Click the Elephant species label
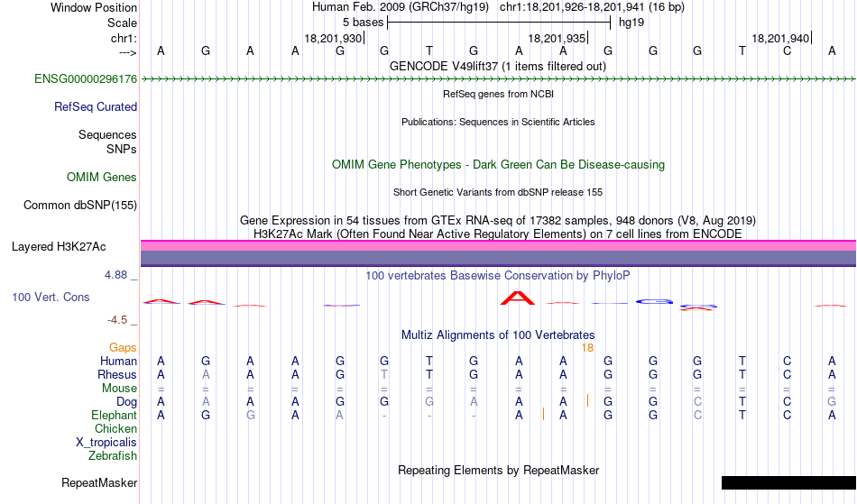Image resolution: width=857 pixels, height=504 pixels. tap(114, 416)
